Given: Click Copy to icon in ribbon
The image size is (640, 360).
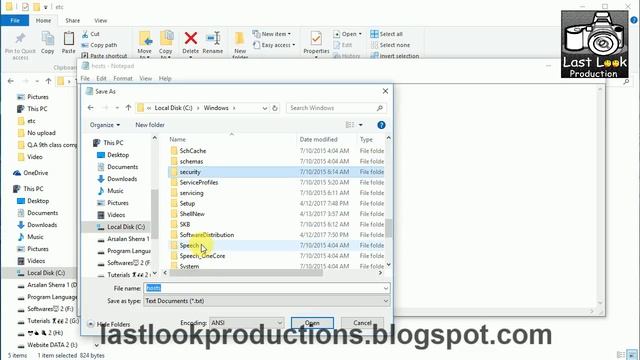Looking at the screenshot, I should (x=166, y=38).
